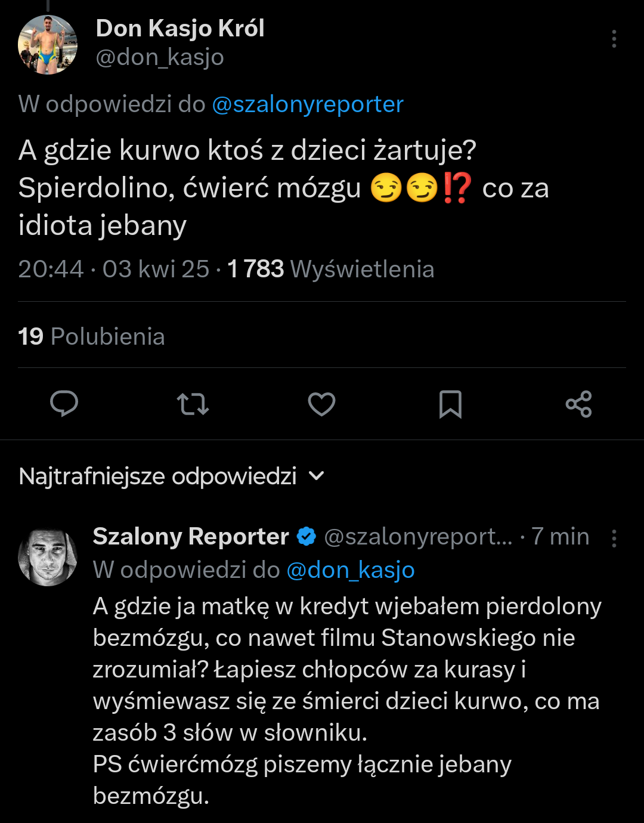Open three-dot menu on Don Kasjo tweet
Screen dimensions: 644x823
pyautogui.click(x=614, y=39)
